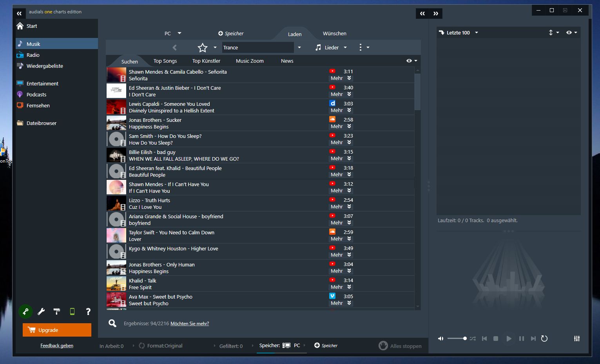600x364 pixels.
Task: Open the Start home page
Action: click(27, 26)
